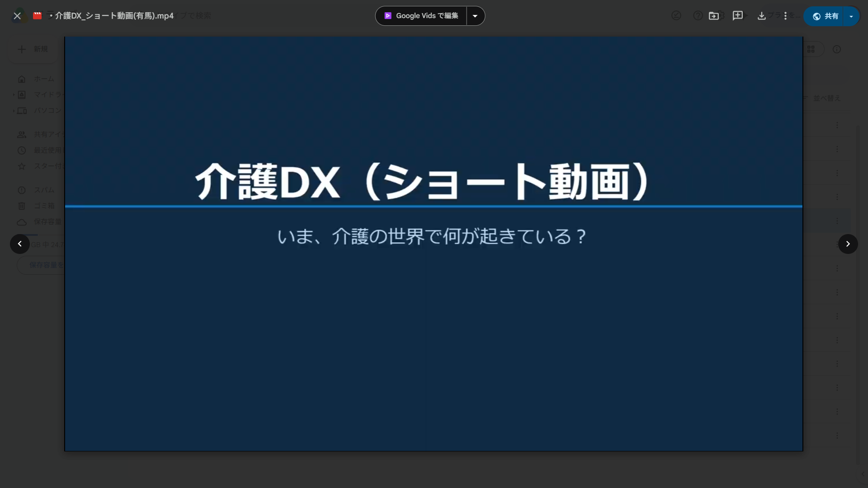Go to next file with right arrow
The image size is (868, 488).
click(848, 244)
